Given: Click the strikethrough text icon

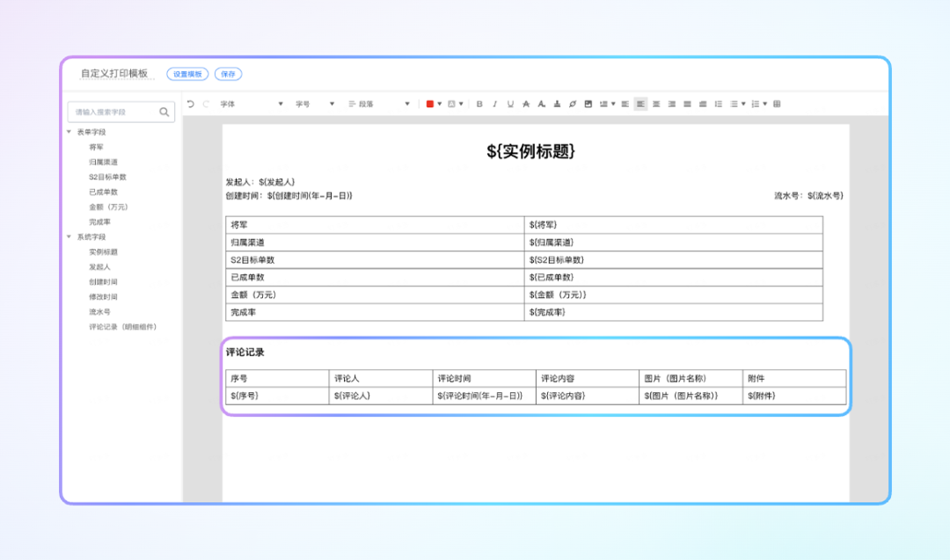Looking at the screenshot, I should 526,104.
